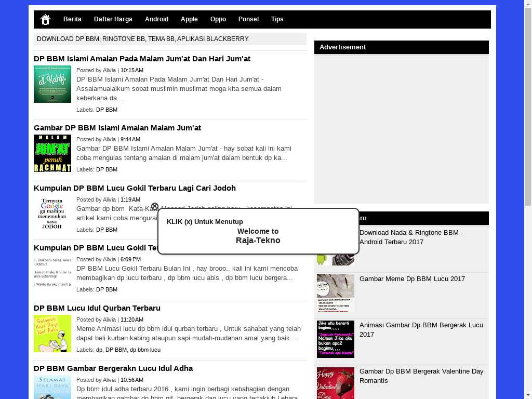The image size is (532, 399).
Task: Open the Oppo navigation item
Action: pos(218,19)
